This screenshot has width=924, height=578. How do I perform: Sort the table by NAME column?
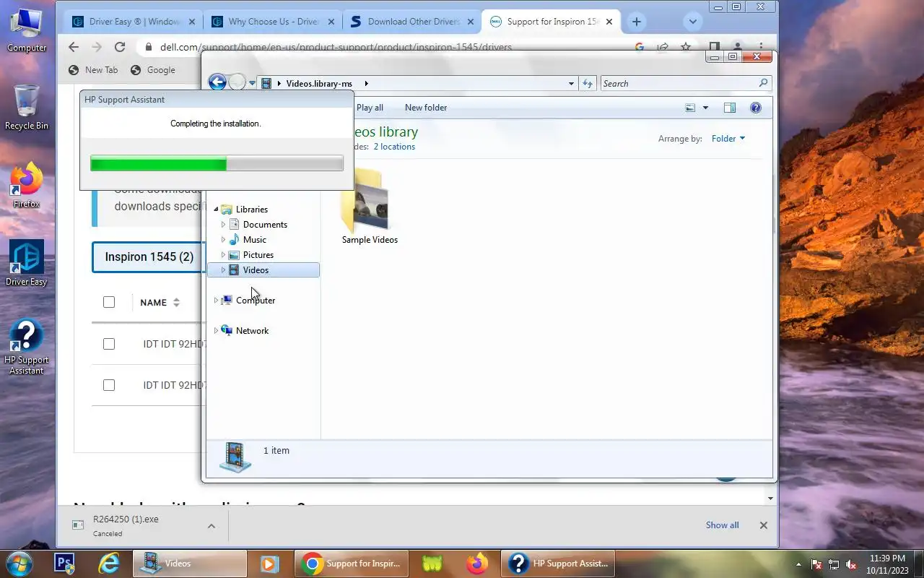(x=160, y=303)
